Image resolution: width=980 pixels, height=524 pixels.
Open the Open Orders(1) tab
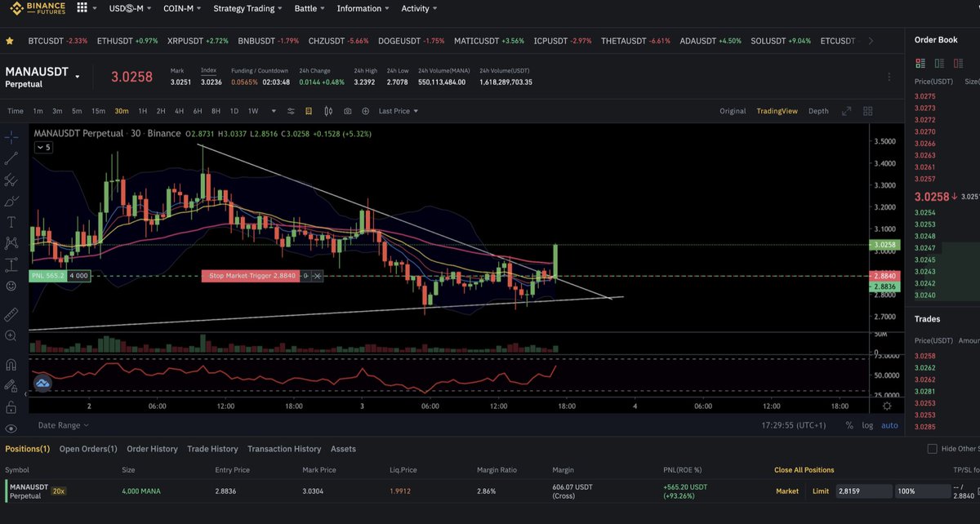pyautogui.click(x=88, y=449)
